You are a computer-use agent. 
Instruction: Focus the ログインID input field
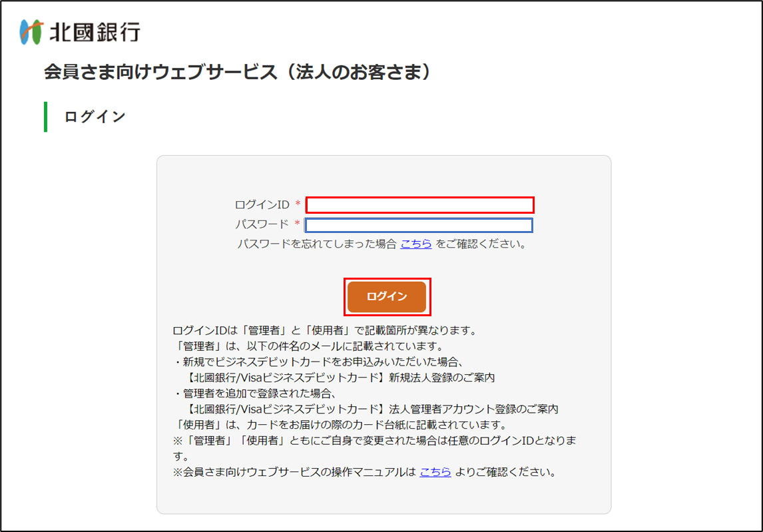pos(419,205)
